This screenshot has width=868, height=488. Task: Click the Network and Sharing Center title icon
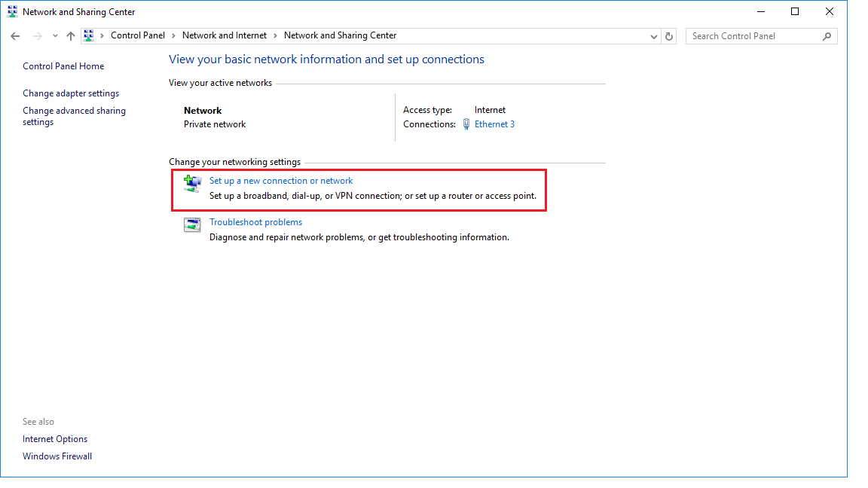tap(12, 11)
